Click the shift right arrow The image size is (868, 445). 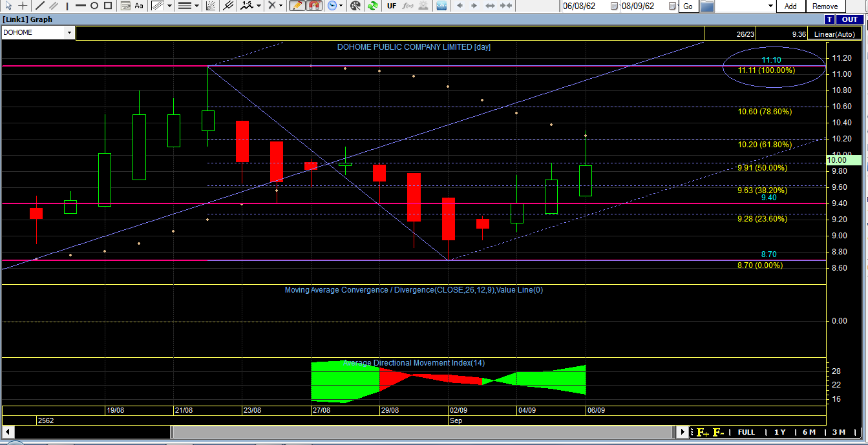[474, 6]
